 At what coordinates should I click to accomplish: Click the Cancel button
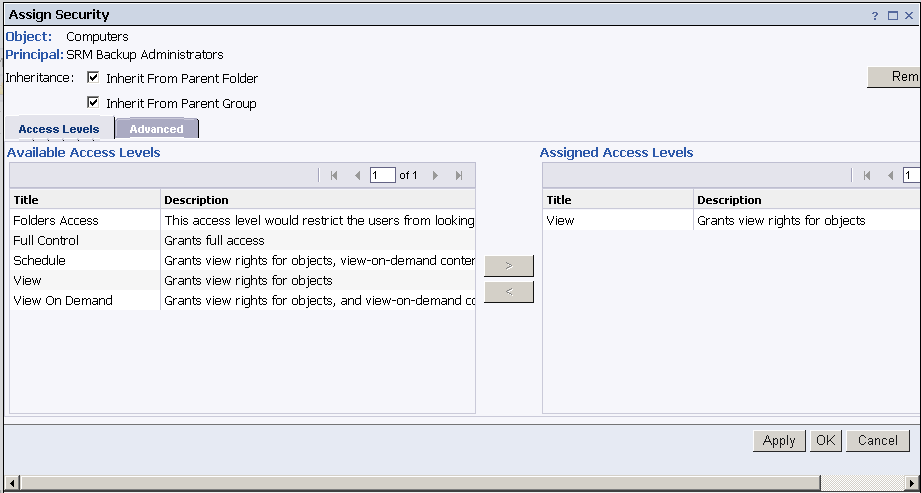(x=878, y=441)
